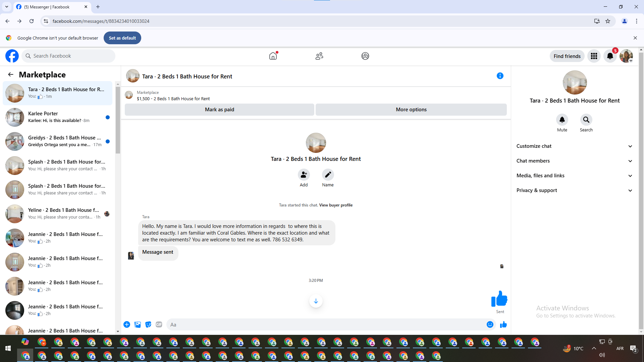Set Chrome as default browser

click(122, 38)
